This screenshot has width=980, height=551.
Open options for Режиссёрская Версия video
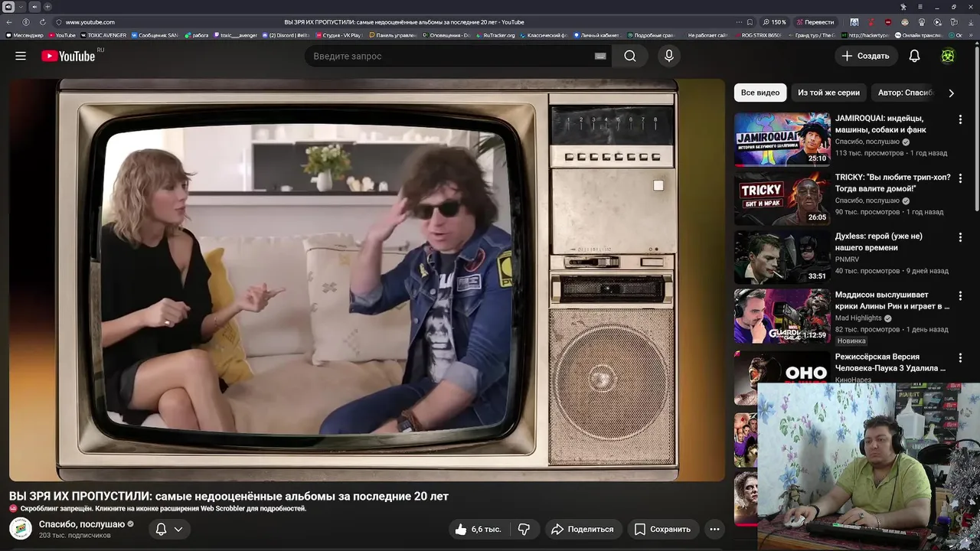tap(960, 357)
